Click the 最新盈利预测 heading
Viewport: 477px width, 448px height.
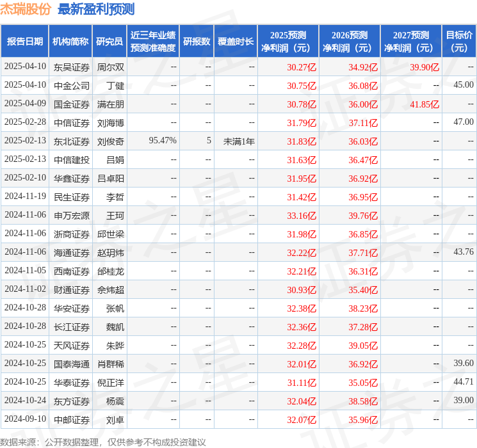(x=96, y=9)
